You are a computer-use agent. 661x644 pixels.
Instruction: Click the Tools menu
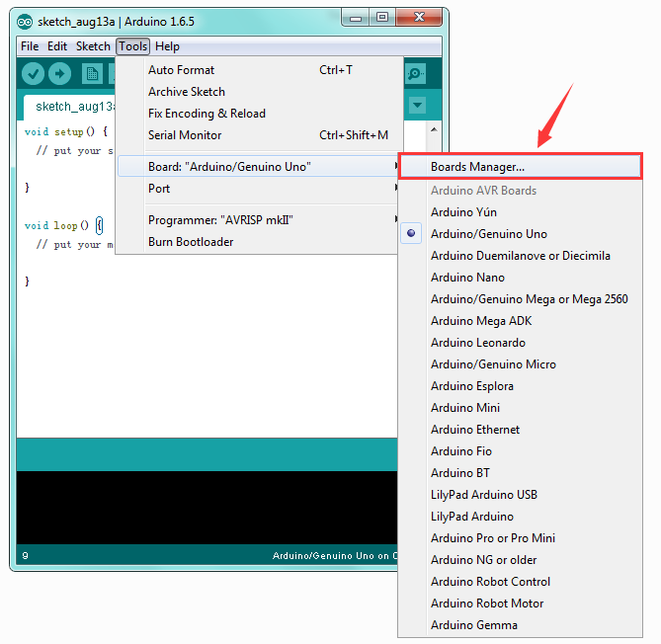[x=132, y=46]
